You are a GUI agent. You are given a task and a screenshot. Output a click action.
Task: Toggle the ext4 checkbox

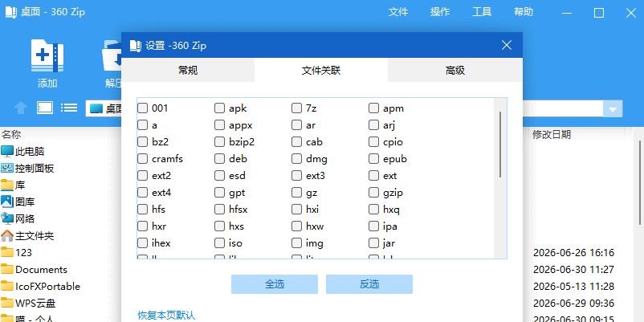point(142,193)
